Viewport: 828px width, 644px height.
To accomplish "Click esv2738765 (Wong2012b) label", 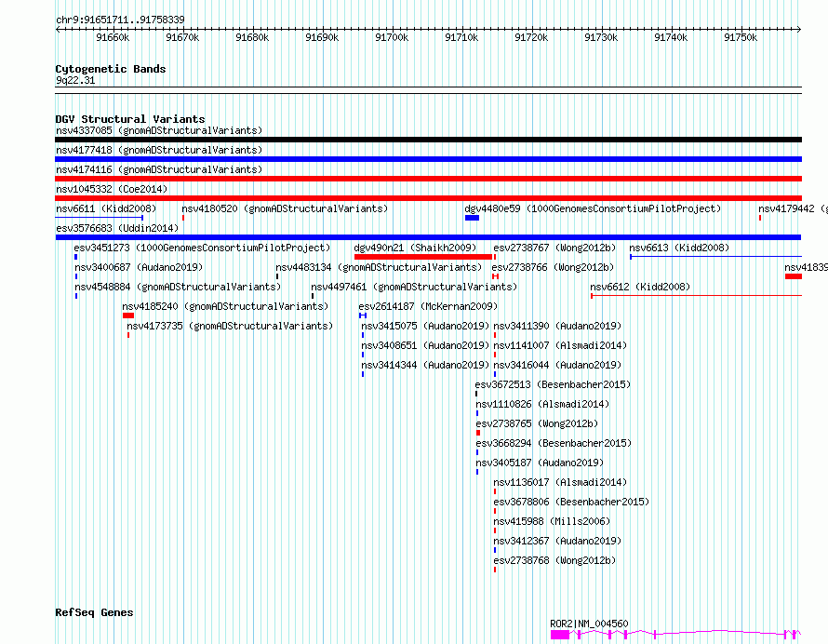I will (537, 423).
